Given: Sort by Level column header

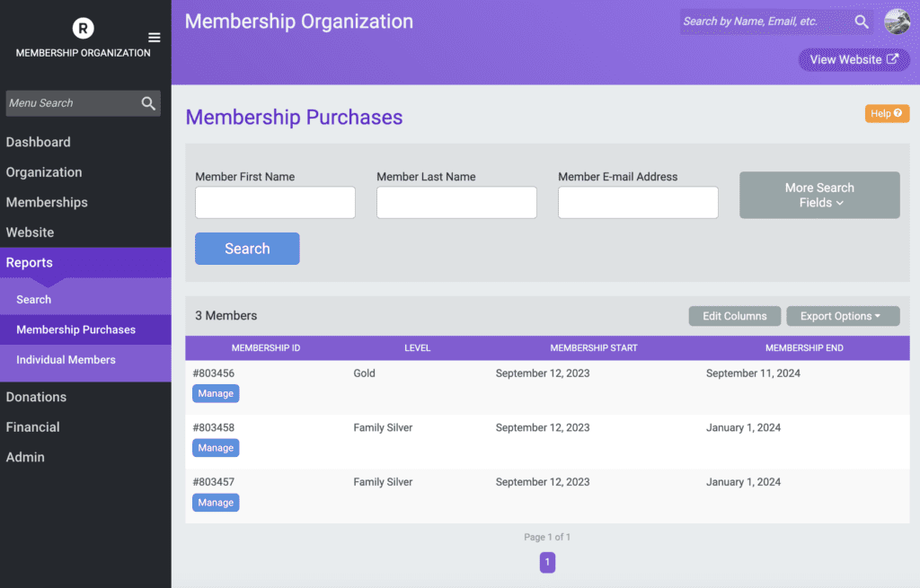Looking at the screenshot, I should click(x=417, y=348).
